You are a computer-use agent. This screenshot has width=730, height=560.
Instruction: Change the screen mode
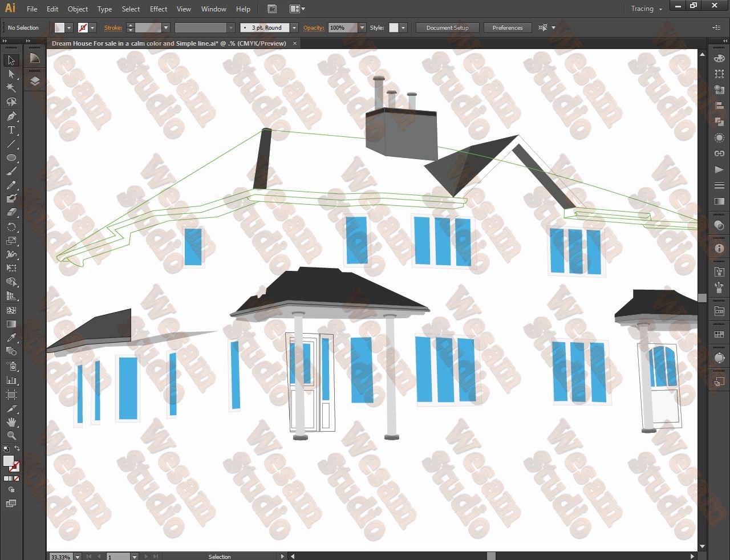click(11, 504)
